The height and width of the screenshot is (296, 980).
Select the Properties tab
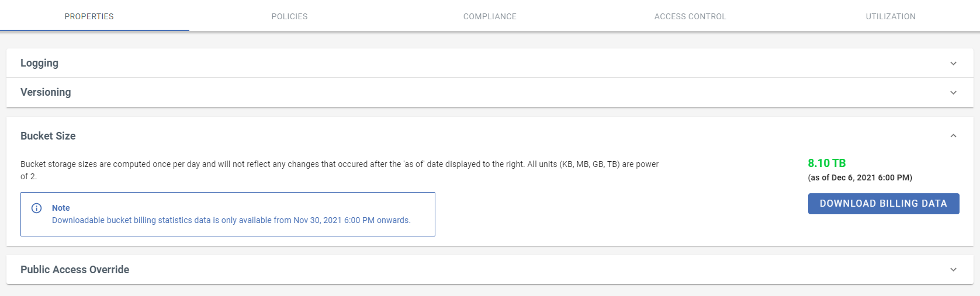click(89, 16)
